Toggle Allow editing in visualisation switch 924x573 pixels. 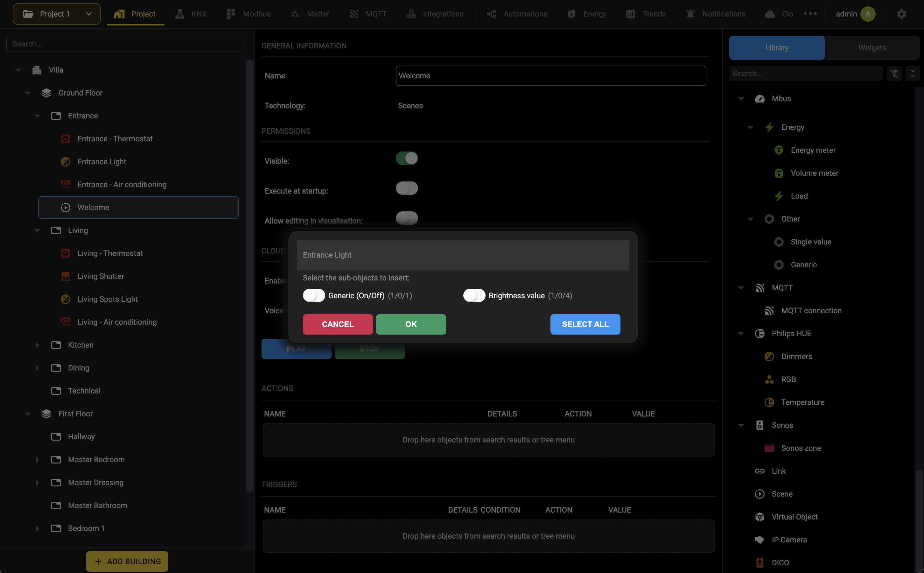407,218
